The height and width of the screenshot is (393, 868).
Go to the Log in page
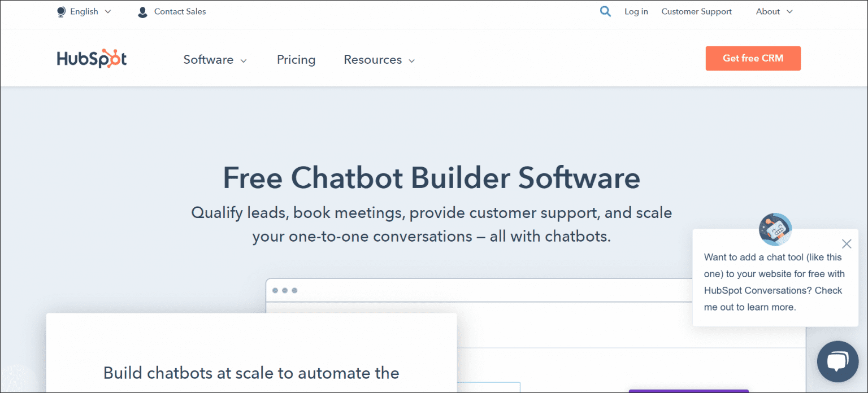tap(636, 12)
